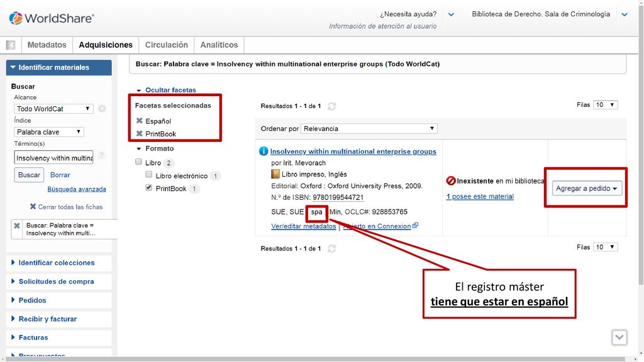Click Cerrar todas las fichas

click(70, 207)
